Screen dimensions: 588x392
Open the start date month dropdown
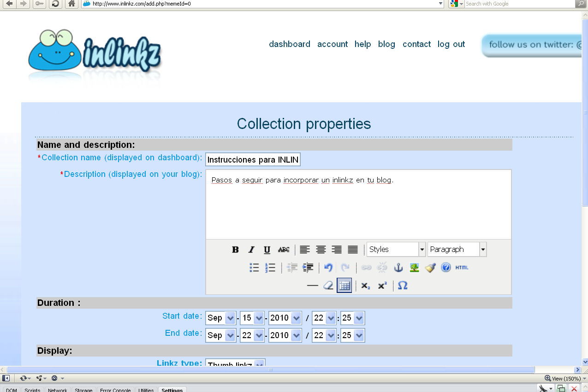coord(220,318)
